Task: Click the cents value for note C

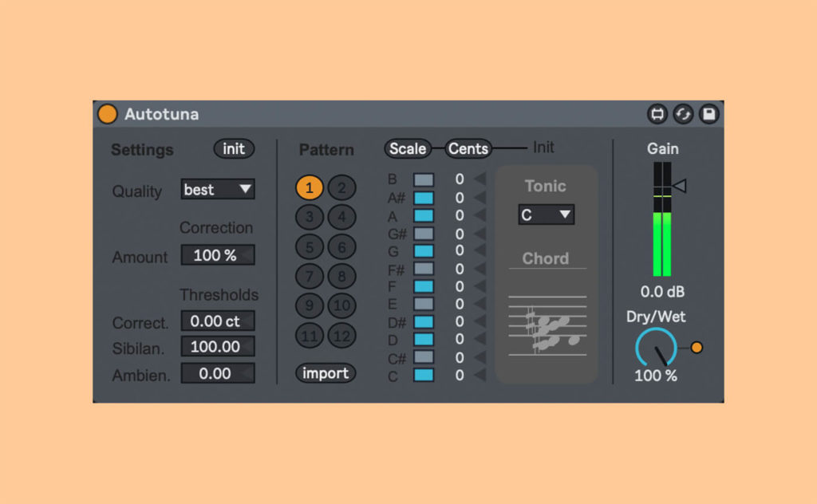Action: (460, 375)
